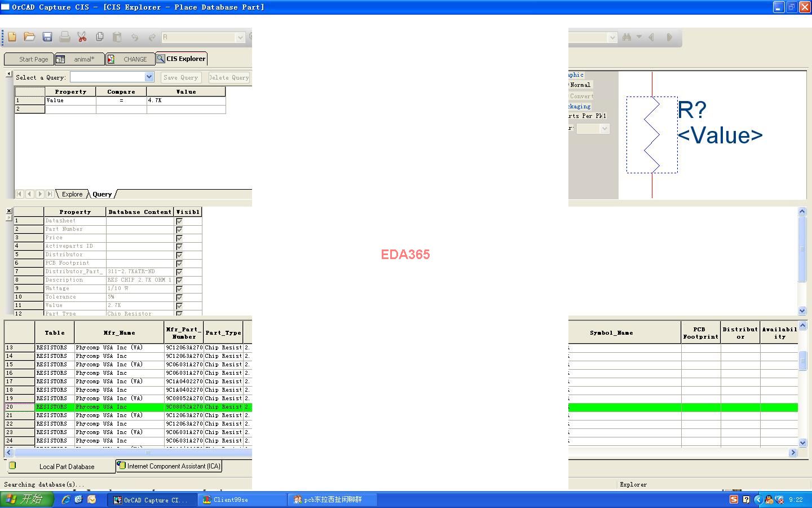
Task: Click the last-record navigation arrow
Action: [x=50, y=194]
